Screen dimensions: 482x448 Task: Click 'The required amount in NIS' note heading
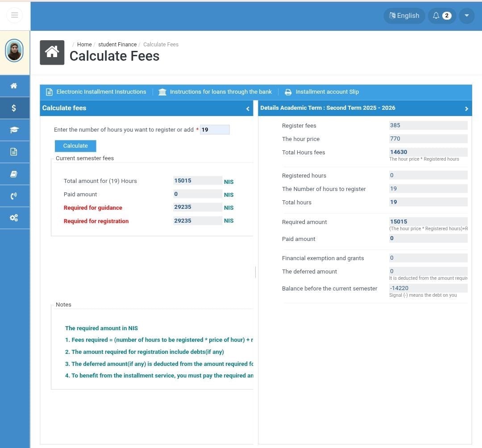tap(101, 328)
